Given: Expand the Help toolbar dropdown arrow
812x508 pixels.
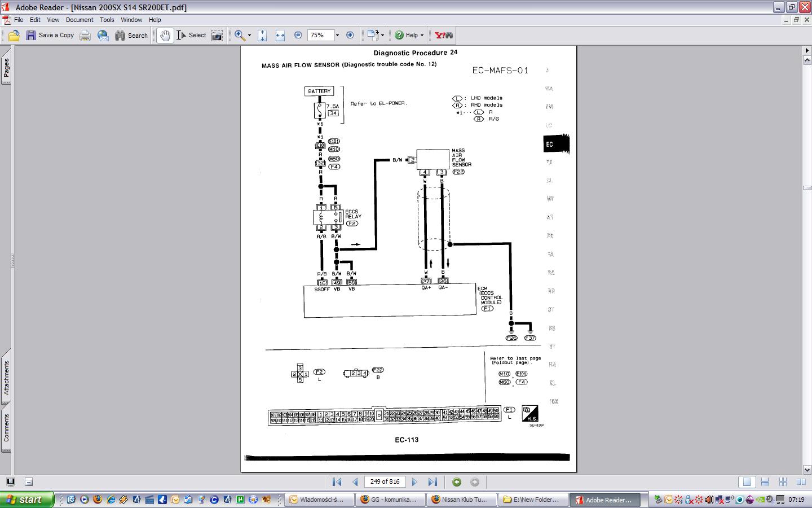Looking at the screenshot, I should point(422,35).
